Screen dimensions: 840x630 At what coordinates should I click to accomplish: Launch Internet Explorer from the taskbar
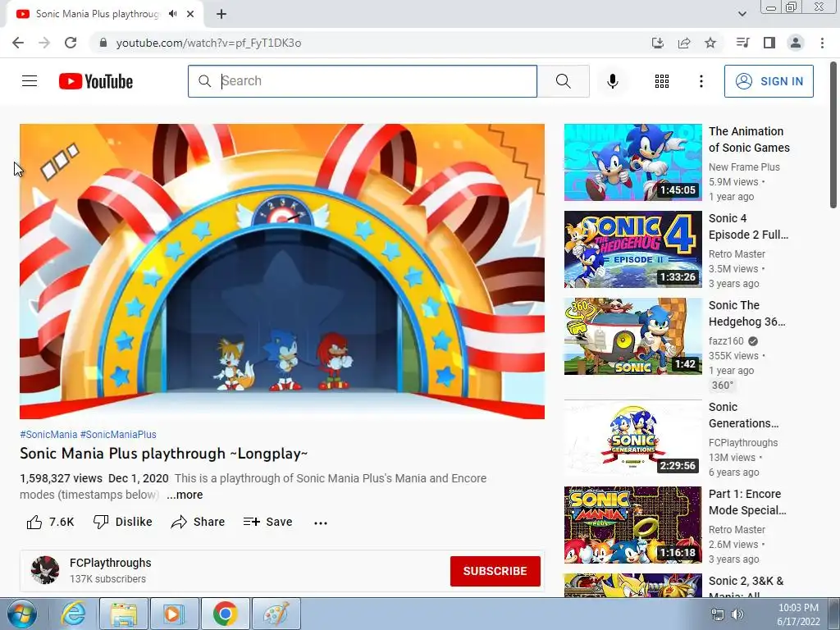73,614
